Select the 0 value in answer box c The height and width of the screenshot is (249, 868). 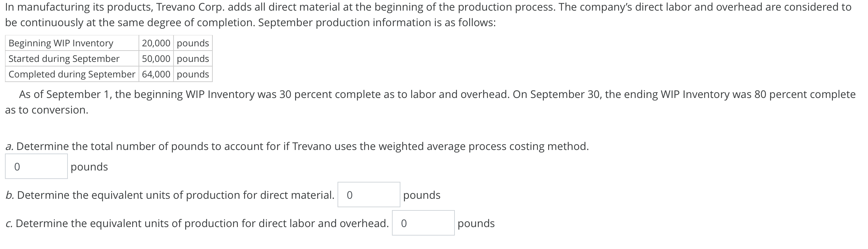click(403, 223)
